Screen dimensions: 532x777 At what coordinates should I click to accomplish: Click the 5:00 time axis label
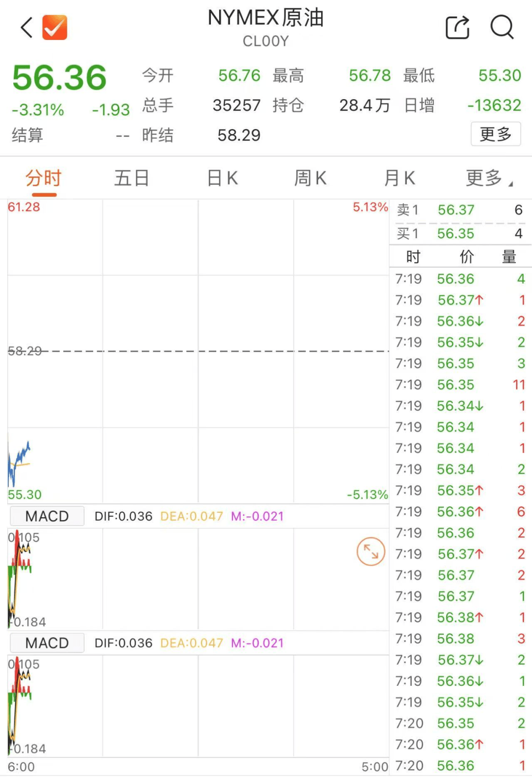point(375,767)
